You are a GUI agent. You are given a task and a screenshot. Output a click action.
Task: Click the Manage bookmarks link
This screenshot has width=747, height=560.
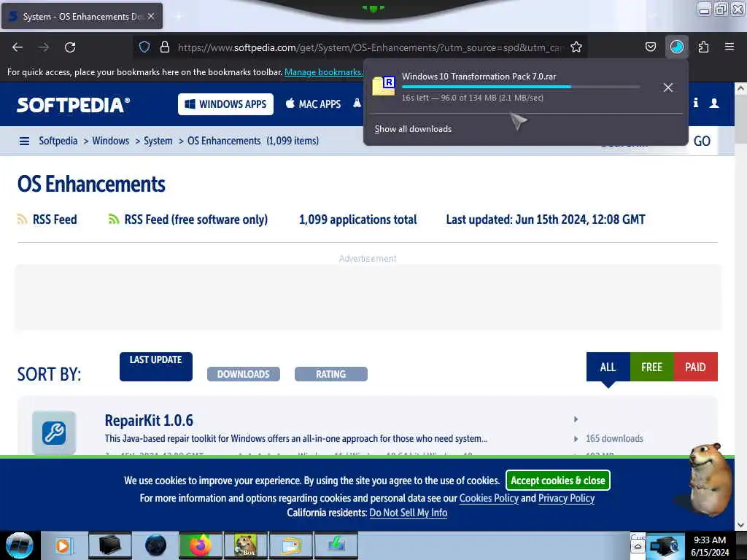323,72
